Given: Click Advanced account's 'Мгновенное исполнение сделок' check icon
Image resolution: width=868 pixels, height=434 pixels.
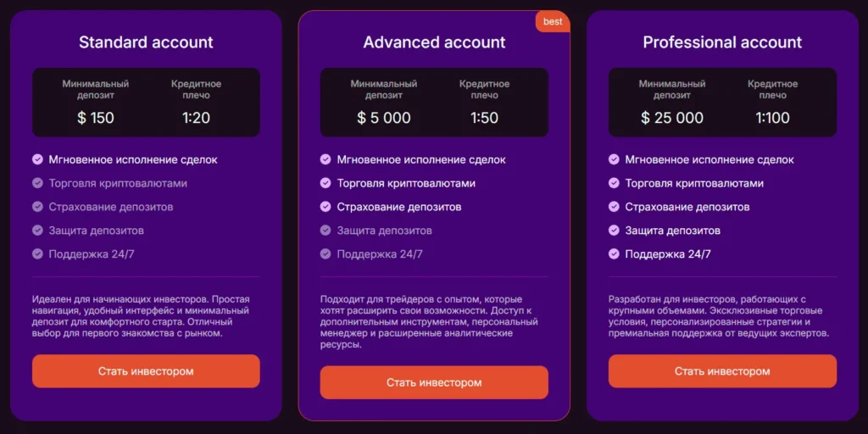Looking at the screenshot, I should [325, 159].
